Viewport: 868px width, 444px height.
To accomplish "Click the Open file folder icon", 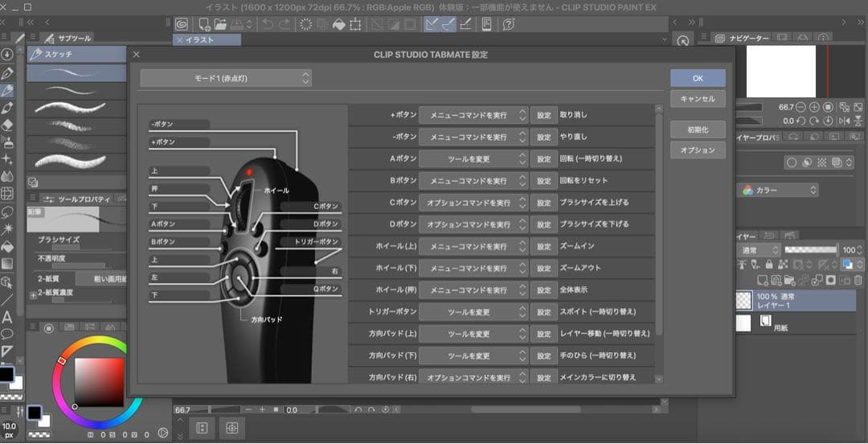I will click(x=221, y=24).
